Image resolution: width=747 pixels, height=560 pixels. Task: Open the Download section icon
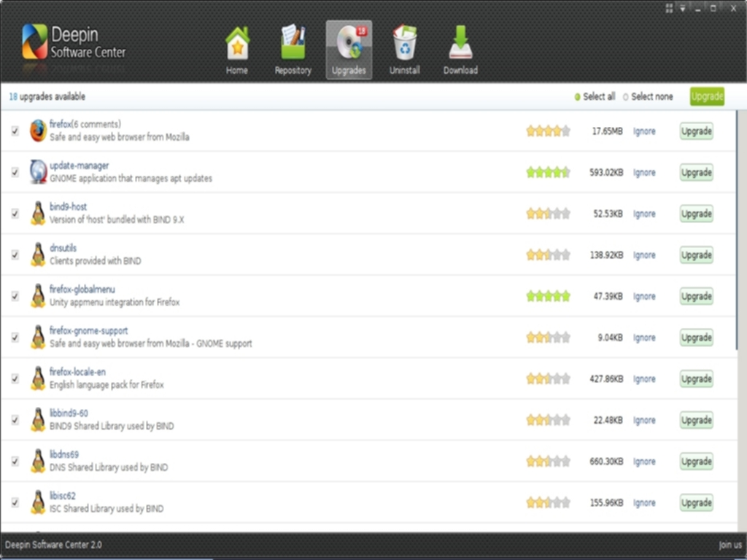tap(460, 45)
